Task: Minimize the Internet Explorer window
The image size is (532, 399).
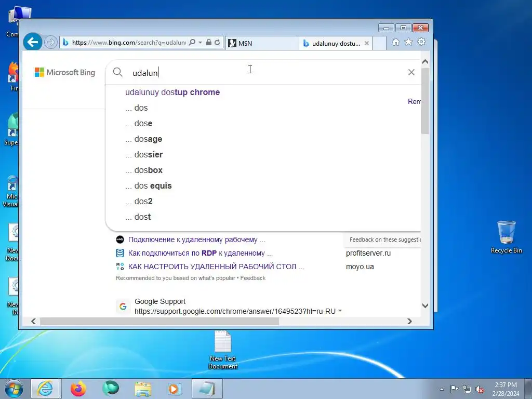Action: pyautogui.click(x=386, y=28)
